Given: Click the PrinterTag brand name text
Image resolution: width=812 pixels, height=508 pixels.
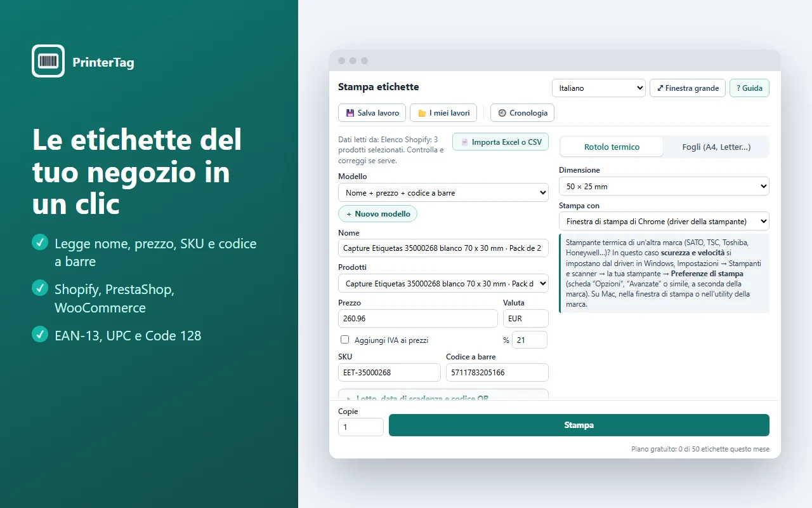Looking at the screenshot, I should (x=103, y=62).
